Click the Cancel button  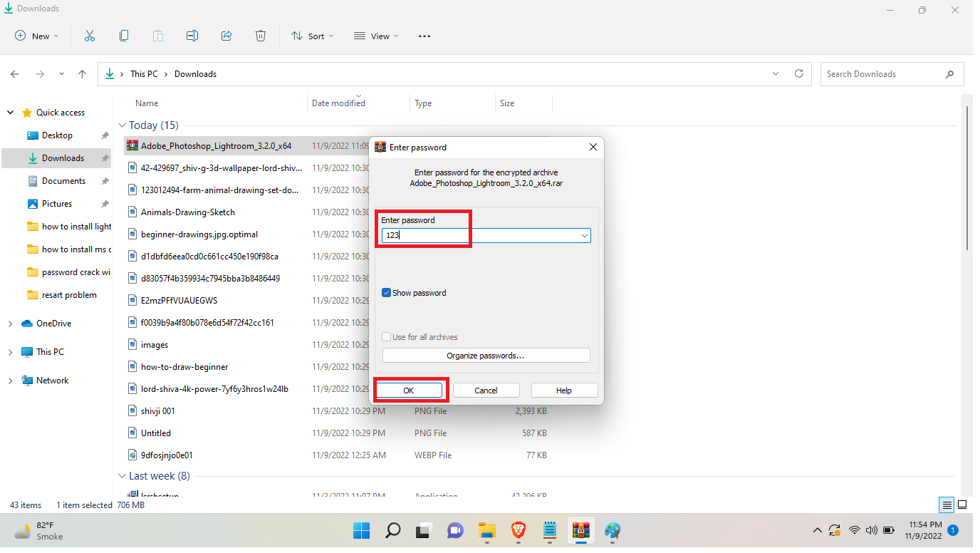[486, 391]
